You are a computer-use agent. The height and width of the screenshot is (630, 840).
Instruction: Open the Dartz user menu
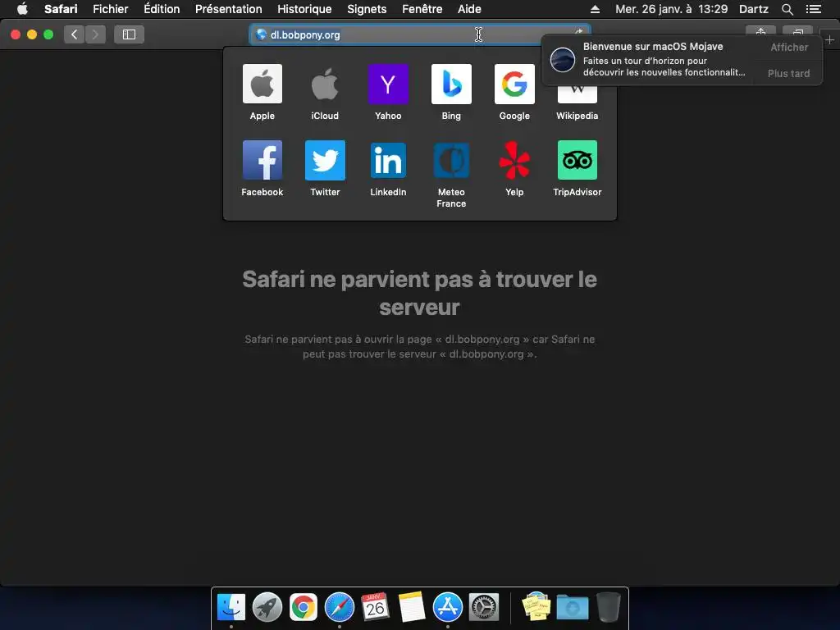[x=753, y=9]
